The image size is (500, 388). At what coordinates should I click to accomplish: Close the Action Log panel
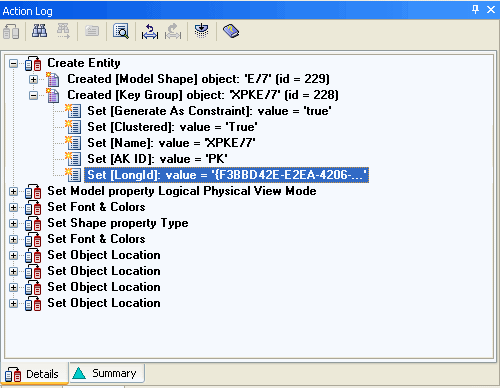[491, 10]
